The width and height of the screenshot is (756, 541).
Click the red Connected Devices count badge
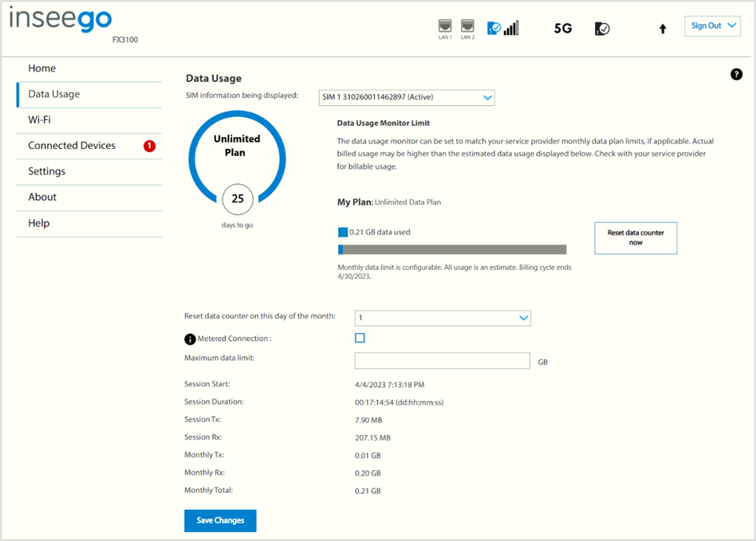(149, 146)
